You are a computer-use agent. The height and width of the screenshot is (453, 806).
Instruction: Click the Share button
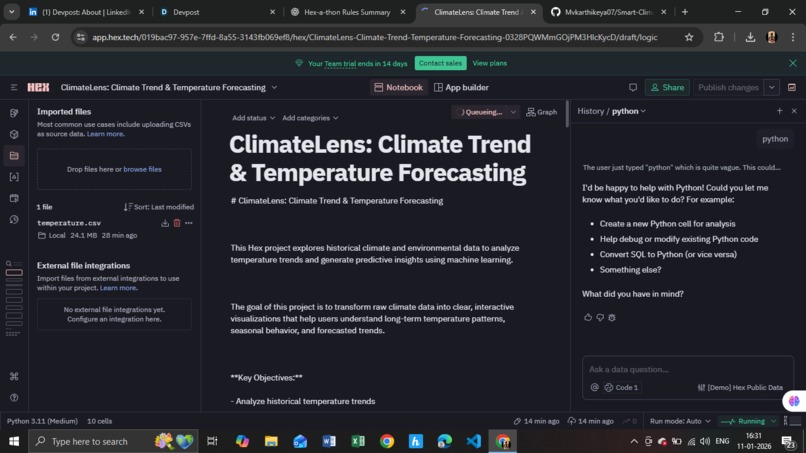667,87
